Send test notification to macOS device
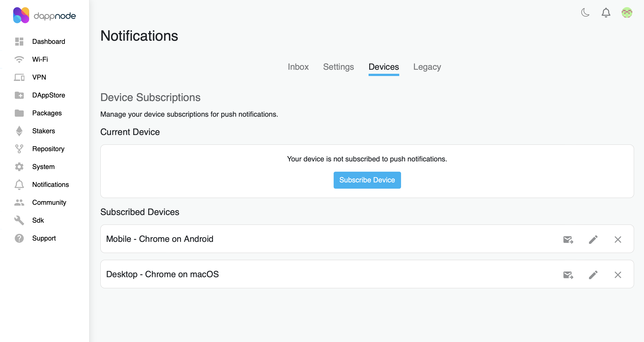644x342 pixels. click(568, 275)
